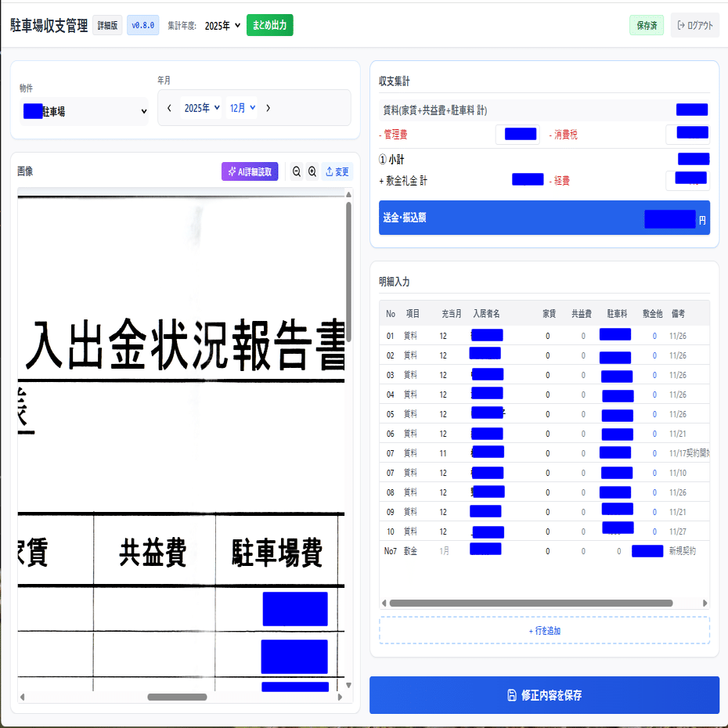Click the scrollbar below the 明細入力 table
This screenshot has height=728, width=728.
coord(532,603)
